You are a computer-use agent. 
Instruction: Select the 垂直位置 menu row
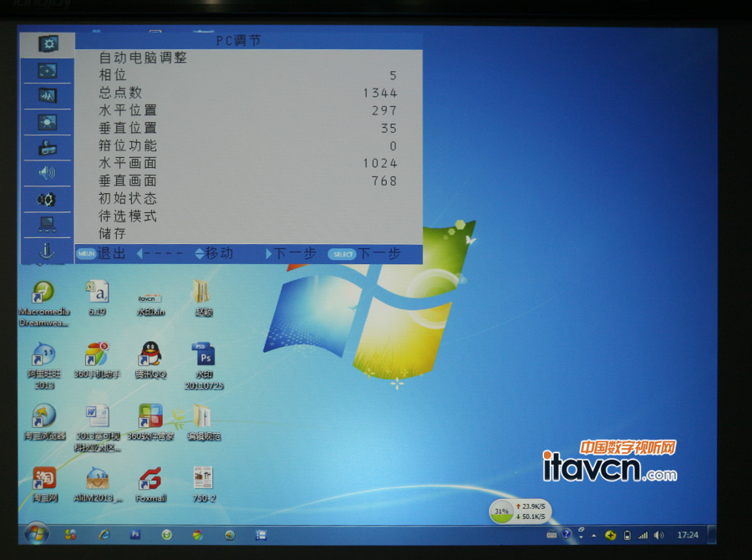pyautogui.click(x=249, y=128)
